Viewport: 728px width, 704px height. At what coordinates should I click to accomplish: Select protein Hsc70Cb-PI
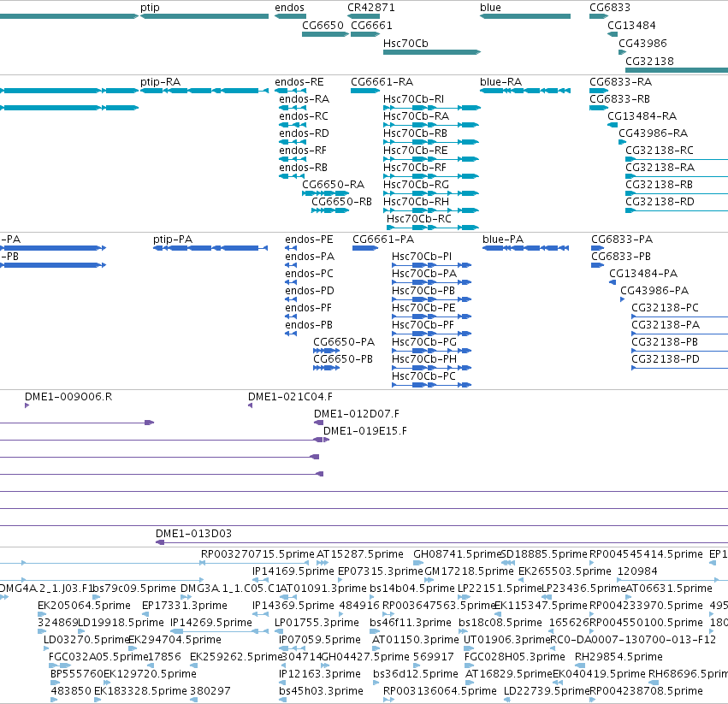(x=432, y=265)
